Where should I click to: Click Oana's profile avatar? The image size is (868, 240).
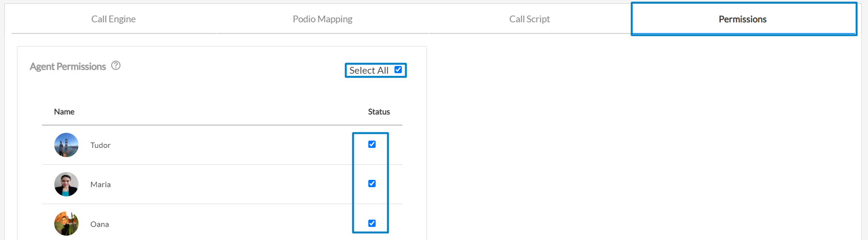point(66,224)
